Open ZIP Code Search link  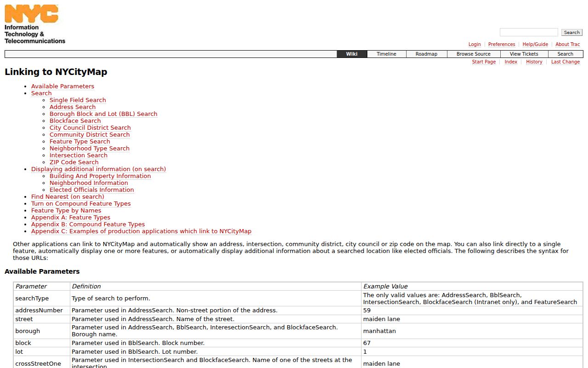coord(74,162)
